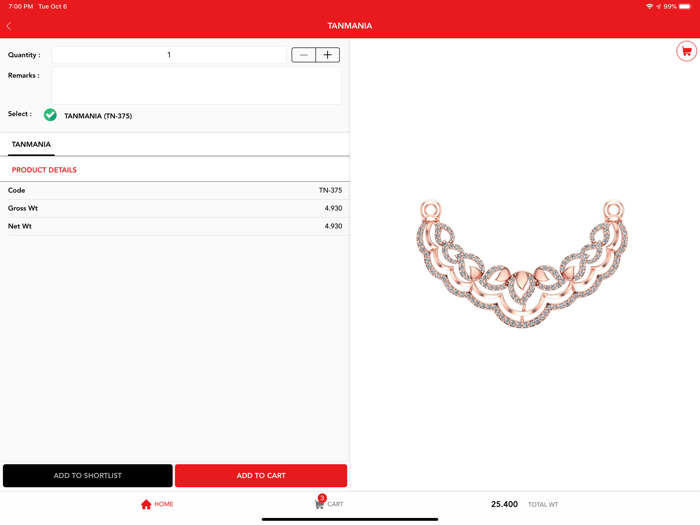Tap the 7:00 PM clock
The height and width of the screenshot is (525, 700).
pyautogui.click(x=21, y=6)
